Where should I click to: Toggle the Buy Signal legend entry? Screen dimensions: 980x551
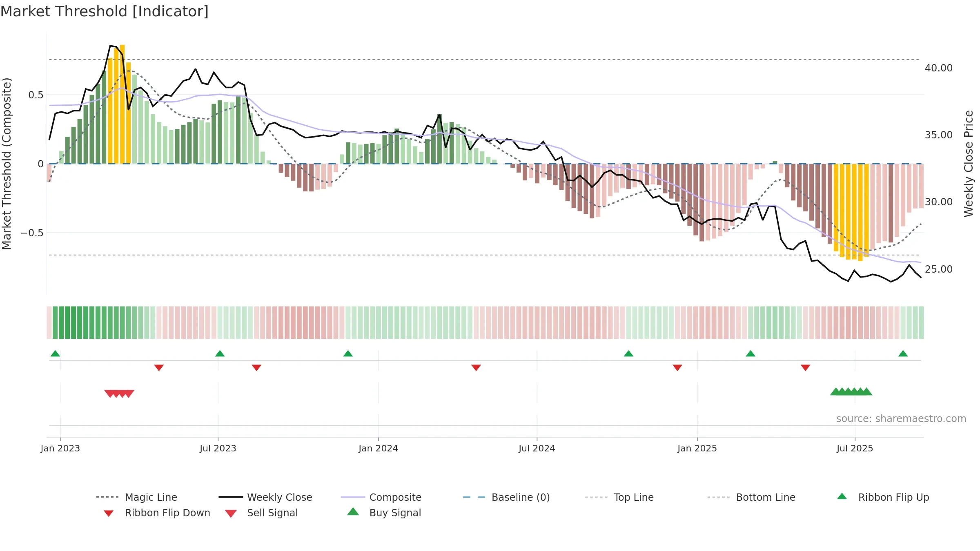pyautogui.click(x=384, y=513)
